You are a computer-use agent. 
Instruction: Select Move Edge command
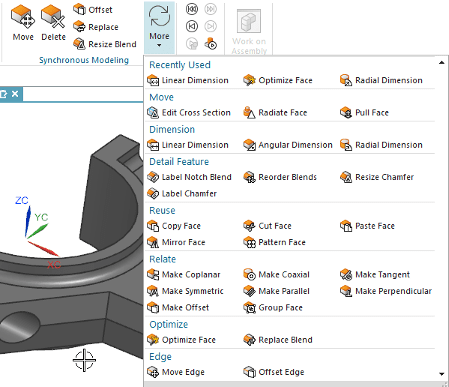pyautogui.click(x=176, y=372)
